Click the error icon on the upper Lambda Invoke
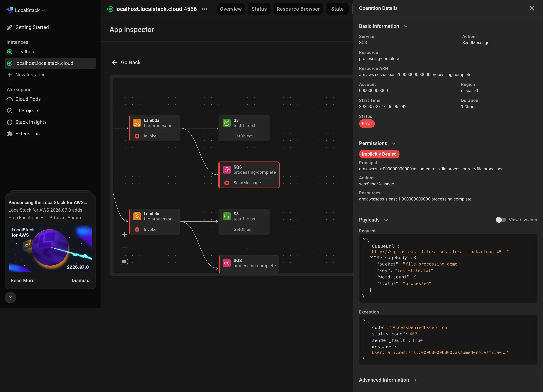The height and width of the screenshot is (392, 543). (x=137, y=136)
